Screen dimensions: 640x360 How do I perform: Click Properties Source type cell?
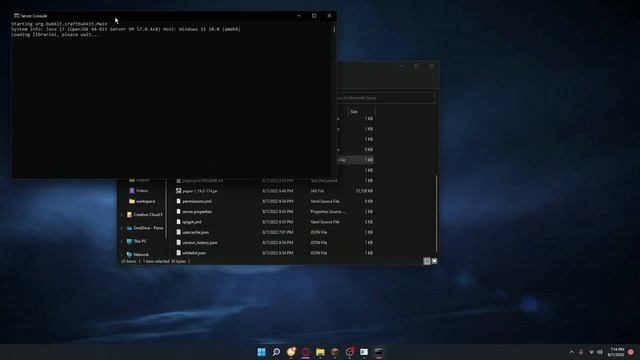[x=328, y=211]
